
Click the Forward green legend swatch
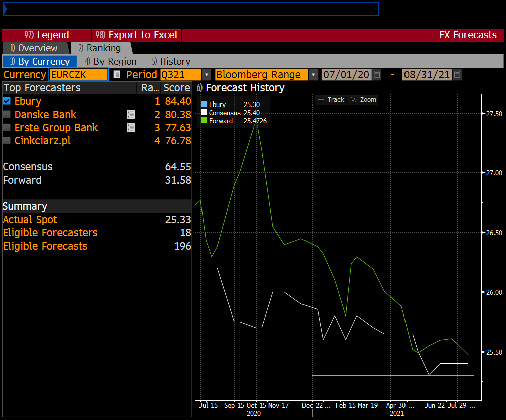pyautogui.click(x=204, y=120)
